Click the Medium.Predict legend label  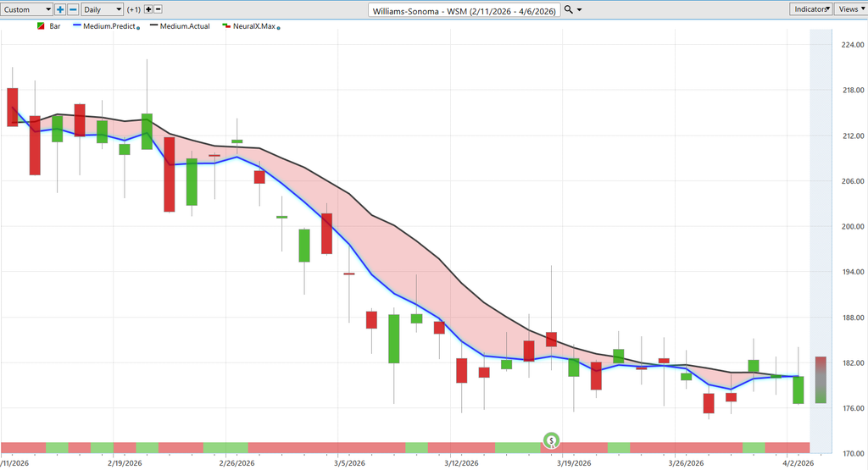click(109, 26)
